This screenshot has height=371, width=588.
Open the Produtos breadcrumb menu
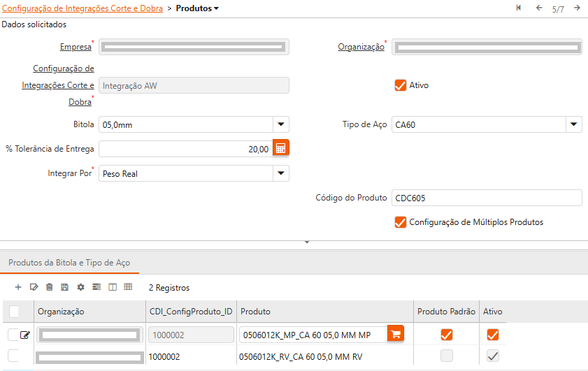[x=197, y=8]
